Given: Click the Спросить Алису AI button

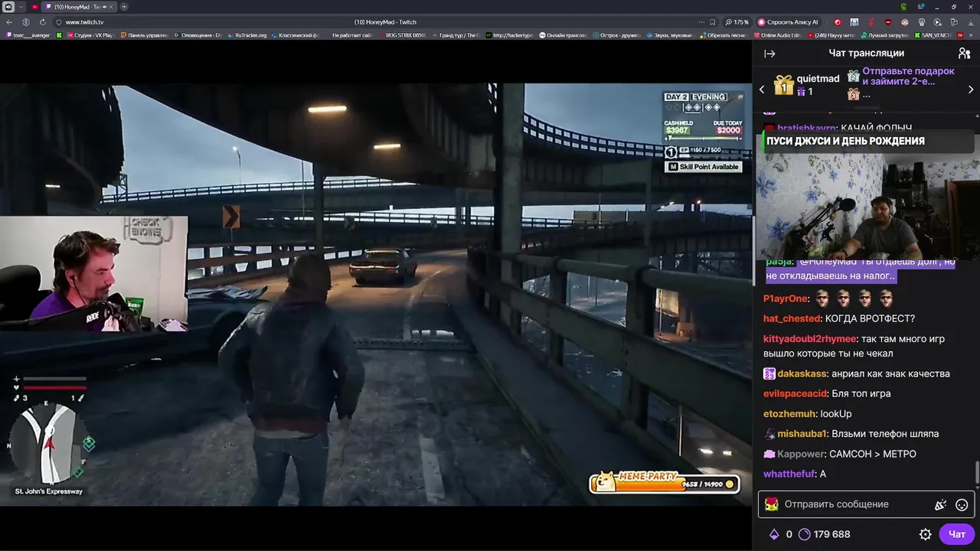Looking at the screenshot, I should [788, 22].
